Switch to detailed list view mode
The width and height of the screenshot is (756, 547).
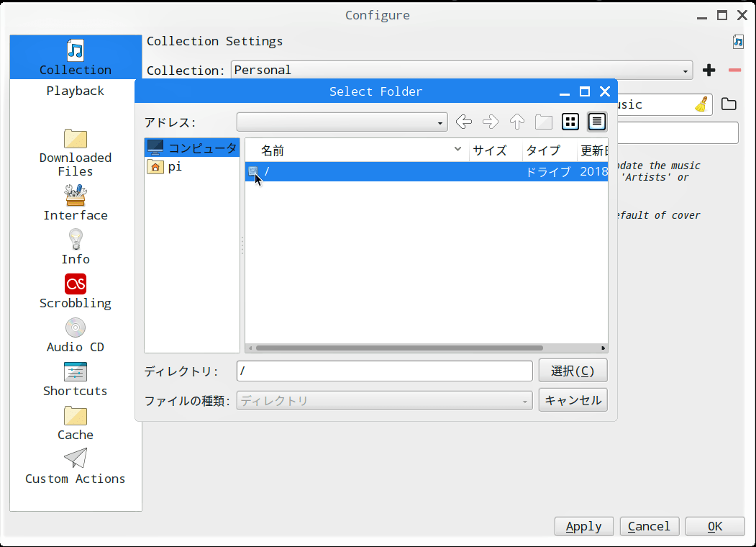[x=596, y=122]
